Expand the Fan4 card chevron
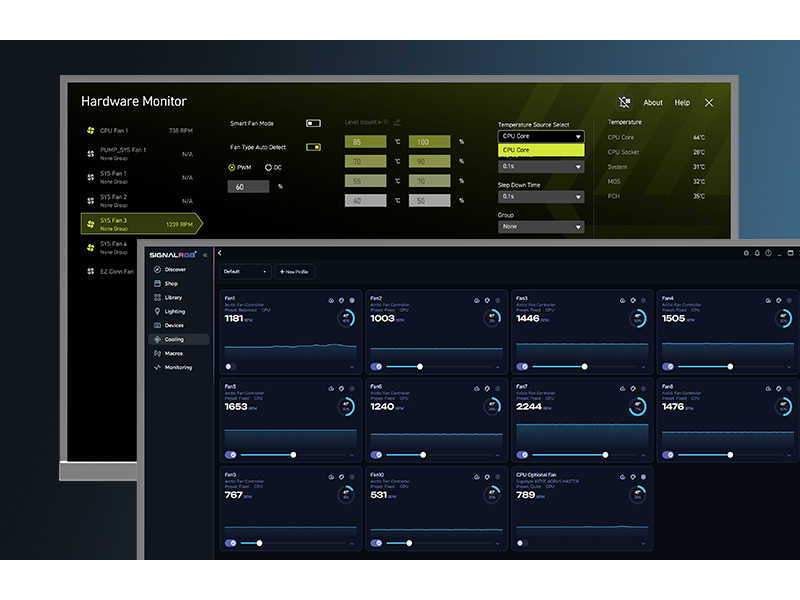 pyautogui.click(x=789, y=367)
